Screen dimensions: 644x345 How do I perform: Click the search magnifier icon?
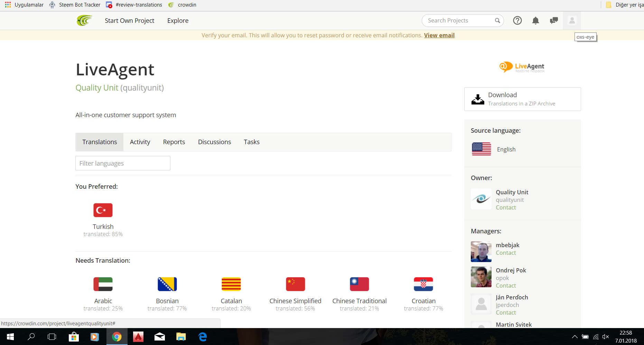(x=497, y=20)
